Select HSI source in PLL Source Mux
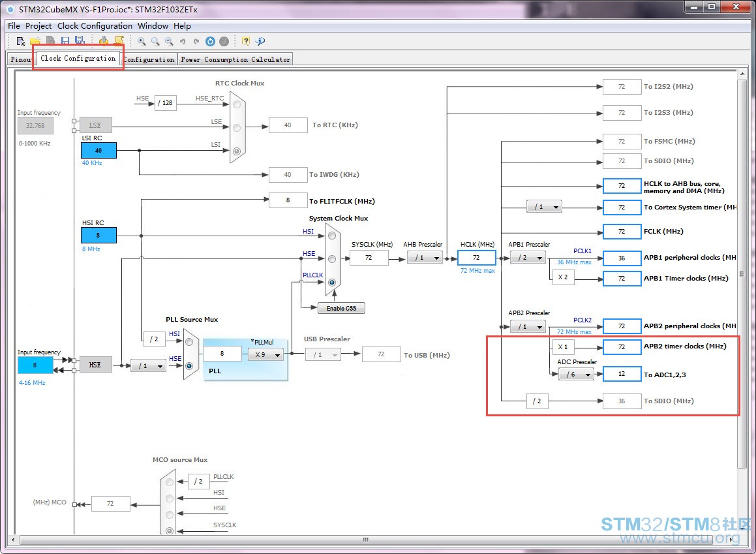 point(189,342)
